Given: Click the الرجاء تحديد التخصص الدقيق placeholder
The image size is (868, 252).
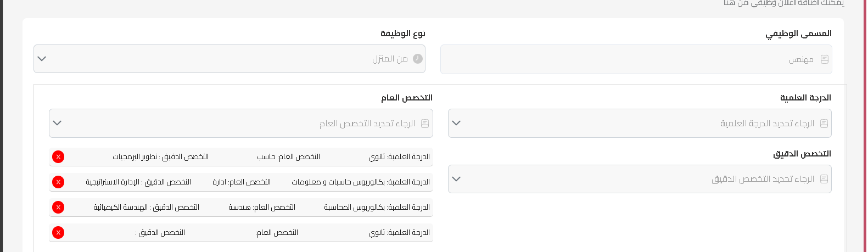Looking at the screenshot, I should [x=763, y=179].
